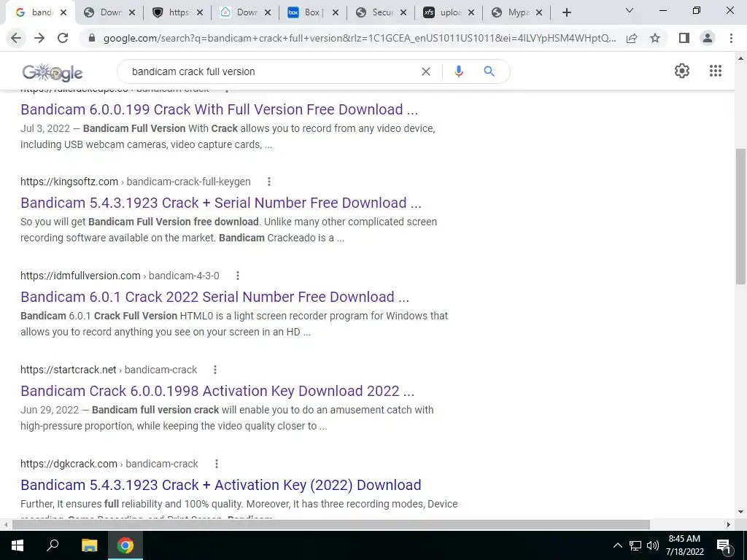Bookmark this tab with the star icon
This screenshot has height=560, width=747.
pyautogui.click(x=655, y=38)
